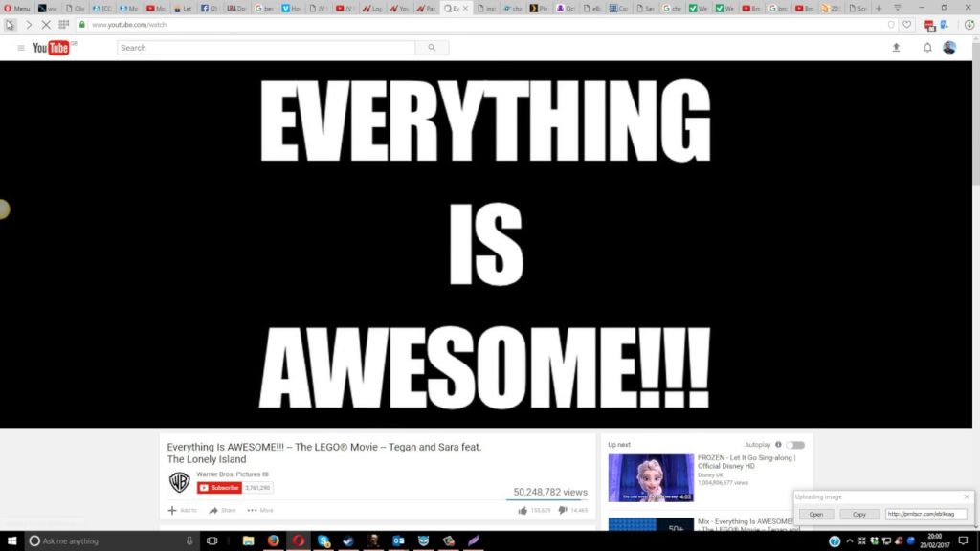Close the Uploading image popup
The width and height of the screenshot is (980, 551).
coord(967,497)
